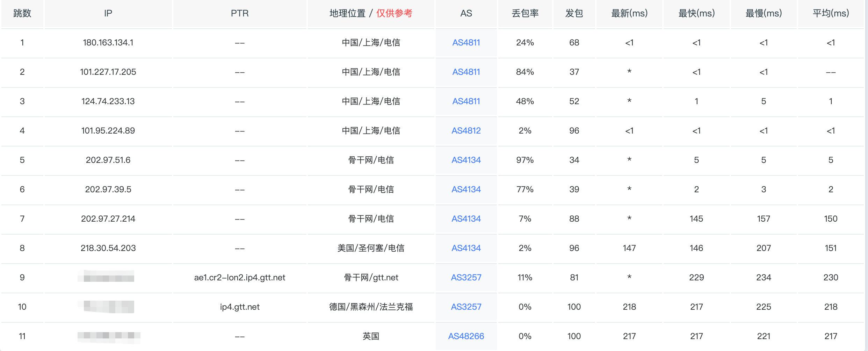Click the 丢包率 column header
The height and width of the screenshot is (351, 868).
pos(525,13)
